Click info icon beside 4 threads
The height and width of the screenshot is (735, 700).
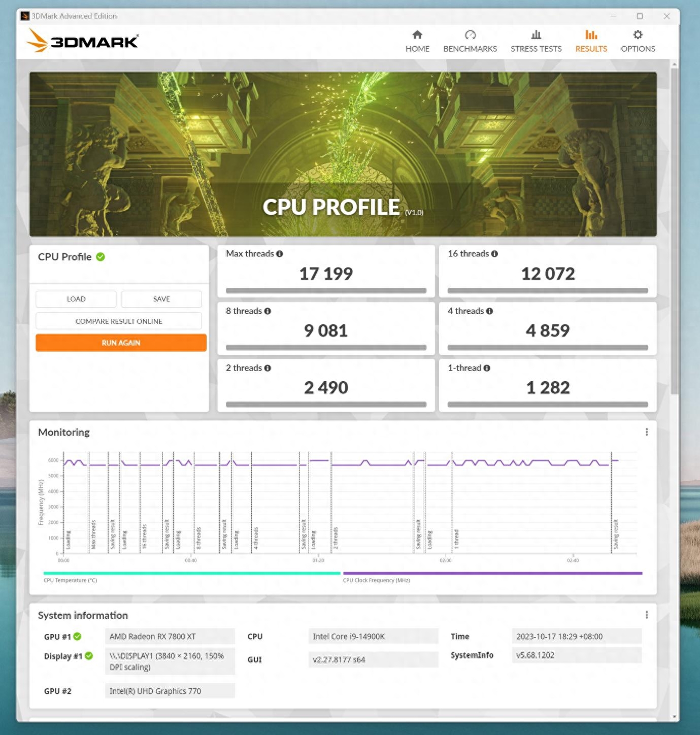489,311
